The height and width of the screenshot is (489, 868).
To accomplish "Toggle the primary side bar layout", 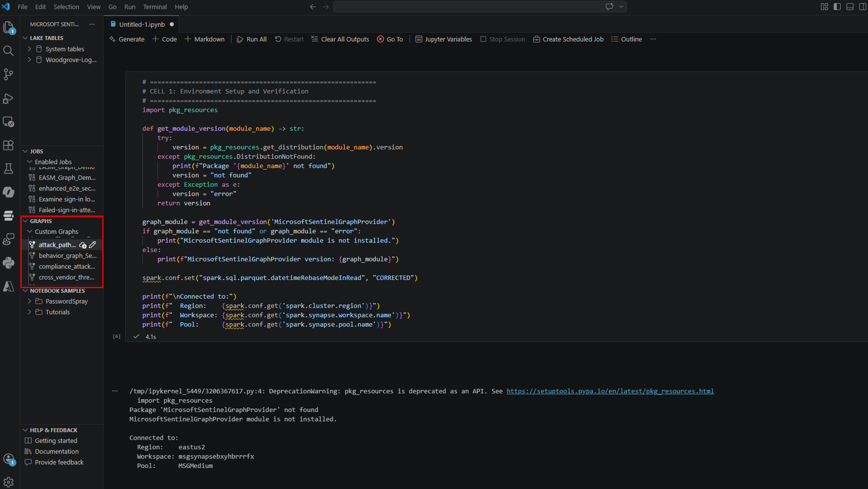I will pos(837,7).
